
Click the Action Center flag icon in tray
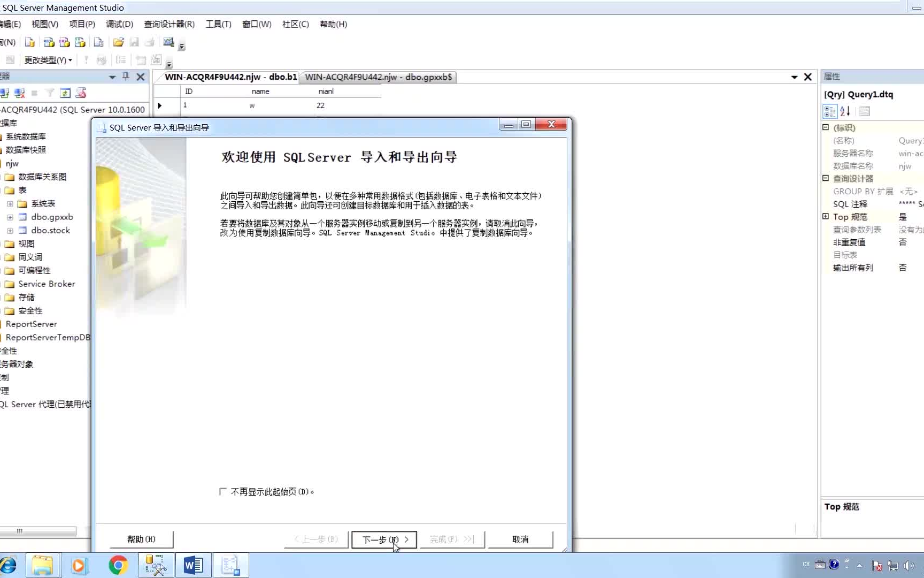[x=877, y=566]
